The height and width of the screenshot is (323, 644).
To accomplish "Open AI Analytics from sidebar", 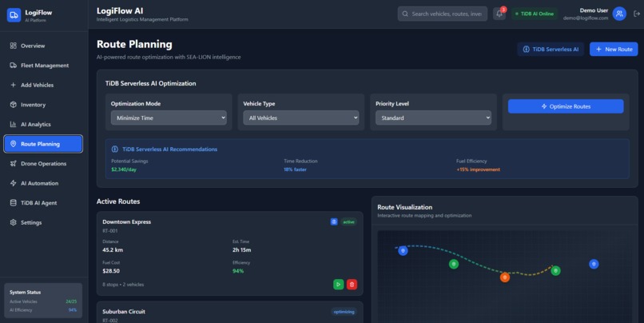I will click(x=43, y=124).
